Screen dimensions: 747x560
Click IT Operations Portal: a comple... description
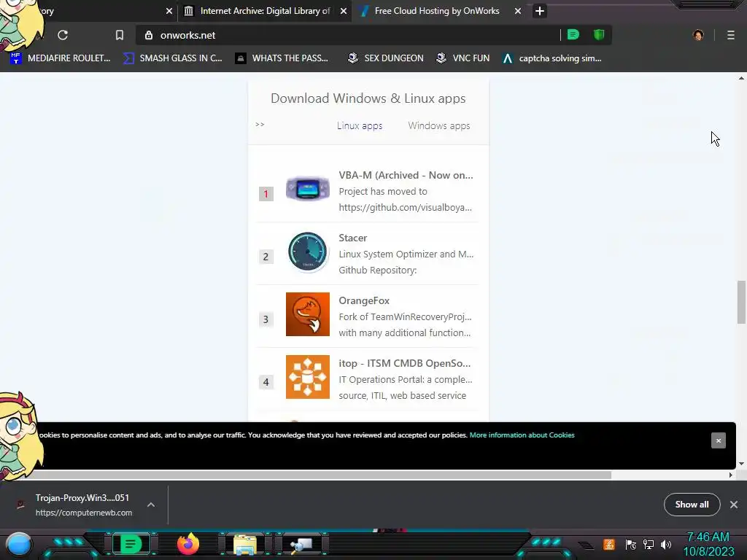[x=406, y=379]
